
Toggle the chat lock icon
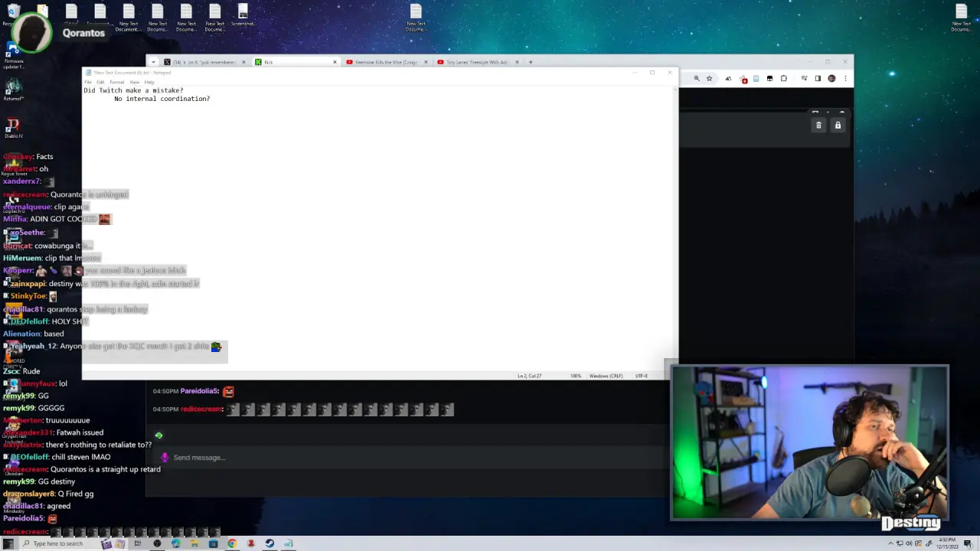point(838,125)
